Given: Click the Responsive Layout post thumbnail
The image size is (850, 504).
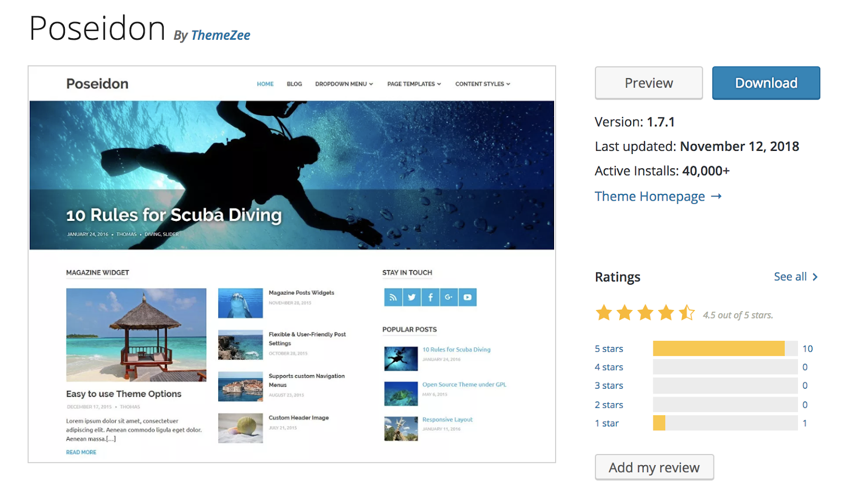Looking at the screenshot, I should [x=401, y=429].
